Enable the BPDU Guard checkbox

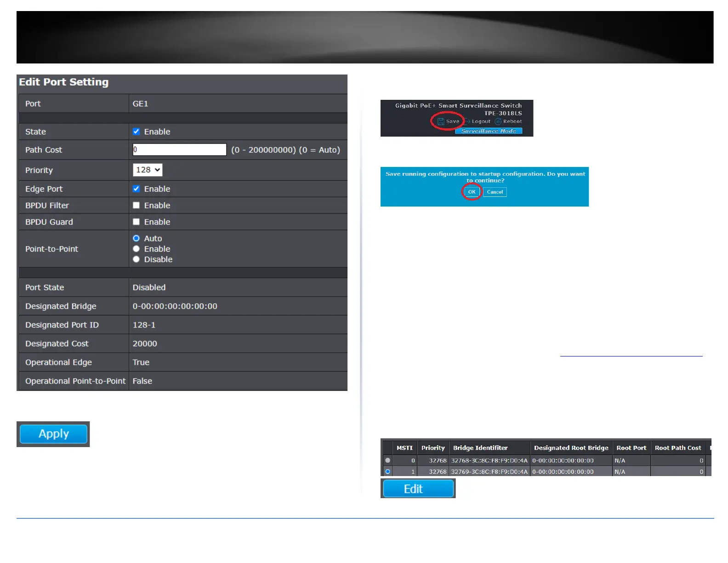click(x=136, y=222)
